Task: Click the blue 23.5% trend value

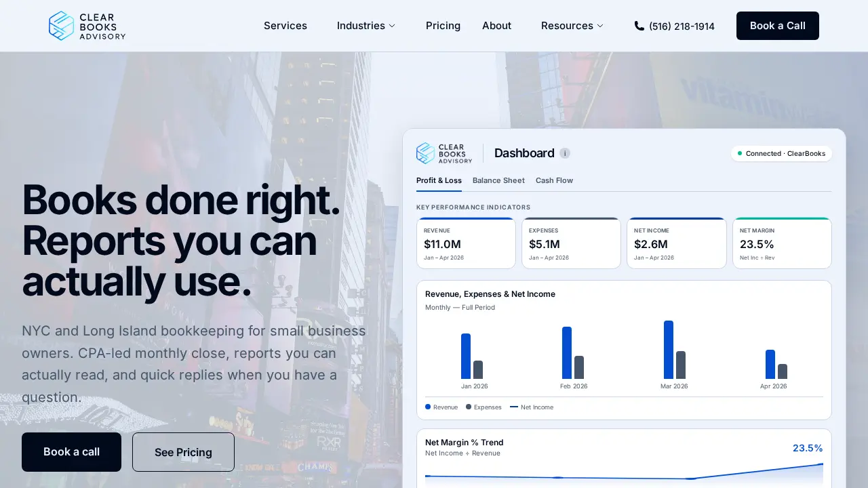Action: 808,448
